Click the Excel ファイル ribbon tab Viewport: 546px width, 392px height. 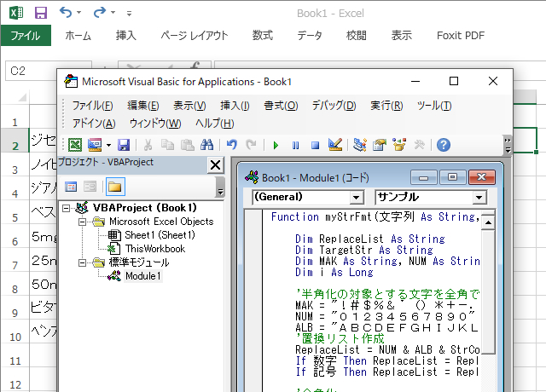pyautogui.click(x=25, y=35)
